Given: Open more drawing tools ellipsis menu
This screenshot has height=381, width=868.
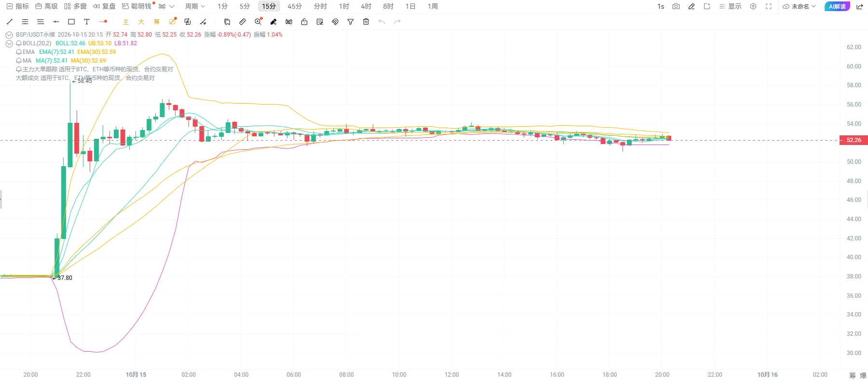Looking at the screenshot, I should [103, 22].
